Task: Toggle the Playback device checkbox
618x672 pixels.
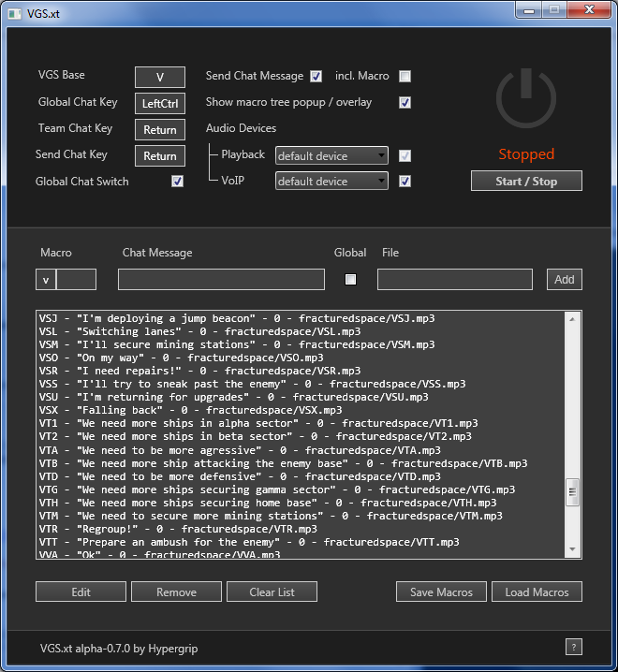Action: point(405,155)
